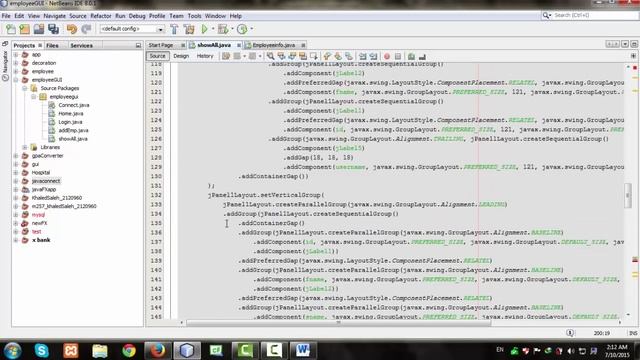Open Microsoft Word from the taskbar

coord(302,350)
